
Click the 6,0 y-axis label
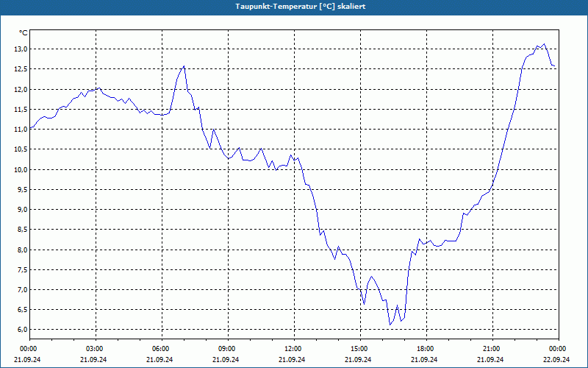click(x=22, y=330)
